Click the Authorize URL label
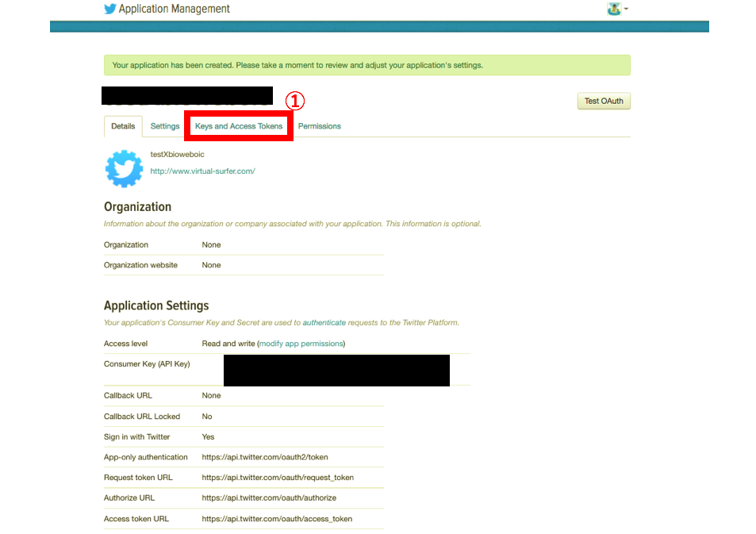Image resolution: width=756 pixels, height=534 pixels. (x=129, y=498)
